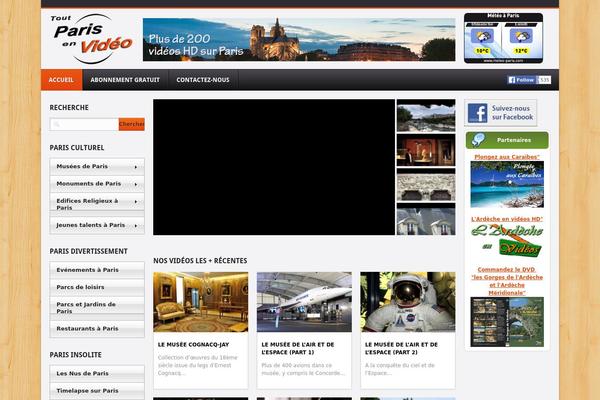Select Les Nus de Paris entry
Viewport: 600px width, 400px height.
(97, 373)
